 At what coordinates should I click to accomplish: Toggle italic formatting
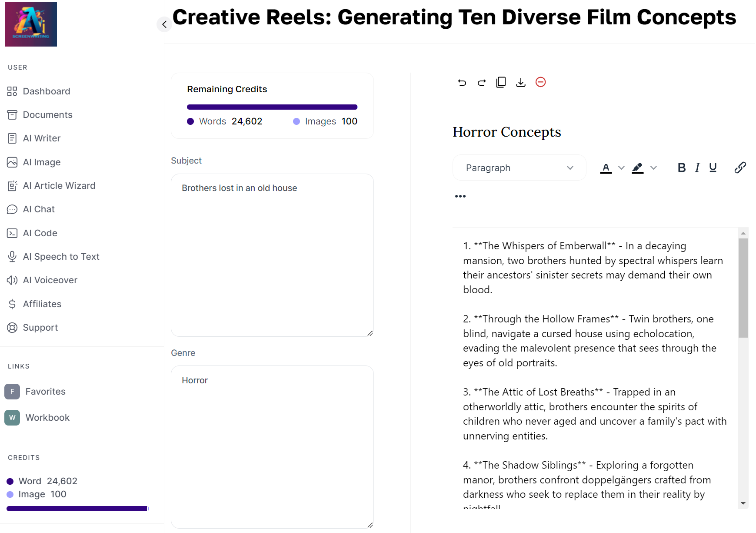click(697, 167)
